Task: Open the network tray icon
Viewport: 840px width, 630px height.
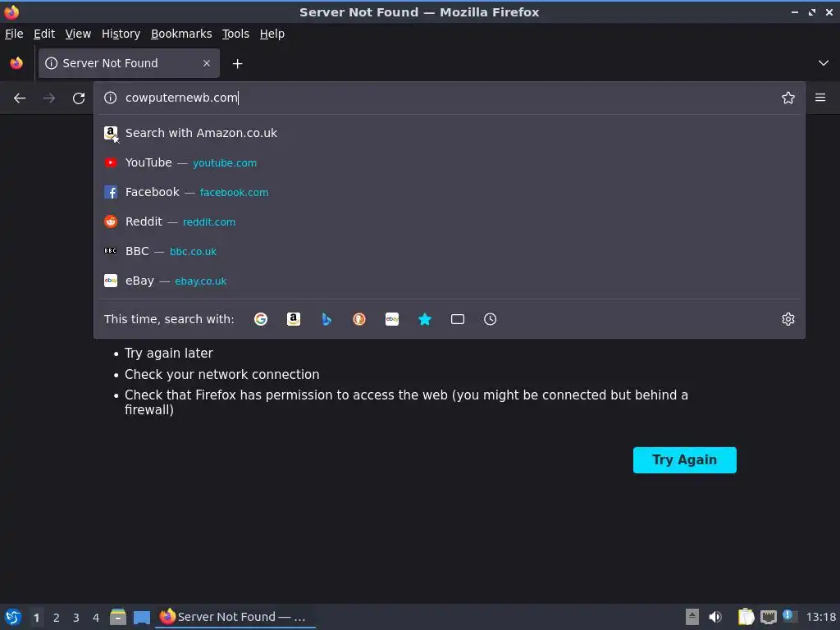Action: pos(769,617)
